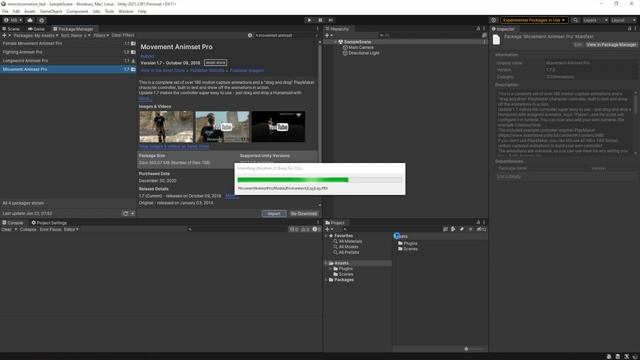The image size is (640, 360).
Task: Open the cloud services icon
Action: tap(30, 20)
